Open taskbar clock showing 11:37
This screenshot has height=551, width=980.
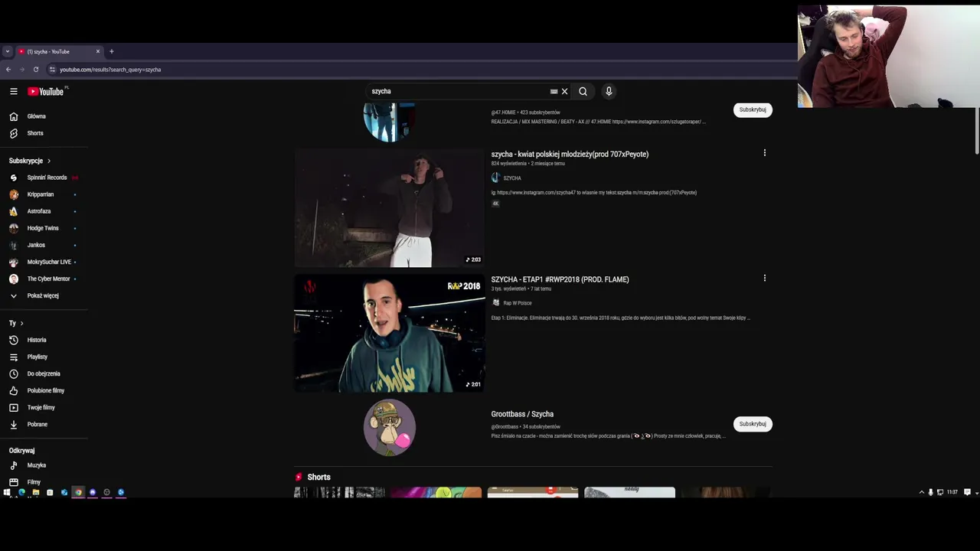[x=952, y=492]
